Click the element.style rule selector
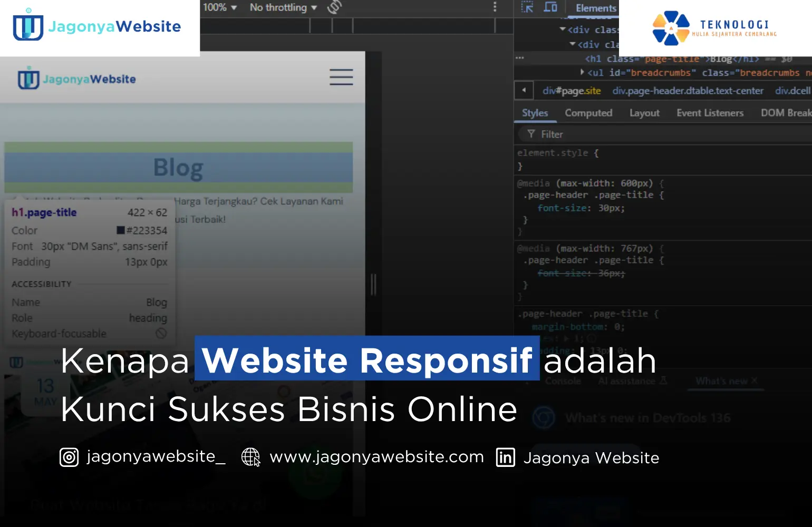This screenshot has width=812, height=527. [552, 153]
